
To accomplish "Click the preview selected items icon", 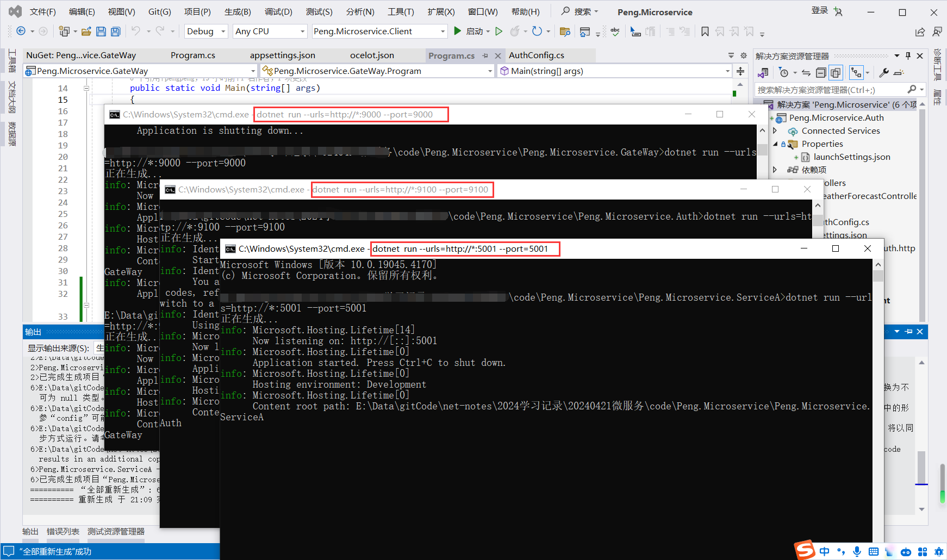I will coord(899,72).
